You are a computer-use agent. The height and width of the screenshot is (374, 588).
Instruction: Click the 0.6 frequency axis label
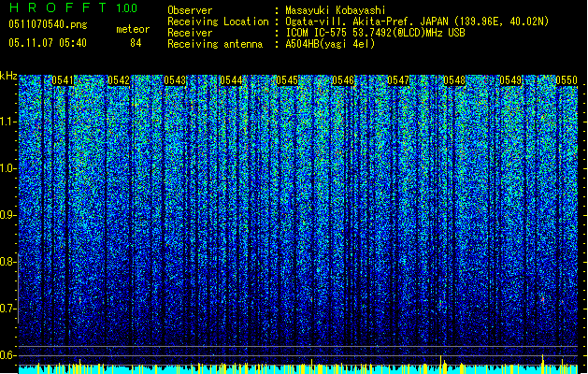[7, 355]
